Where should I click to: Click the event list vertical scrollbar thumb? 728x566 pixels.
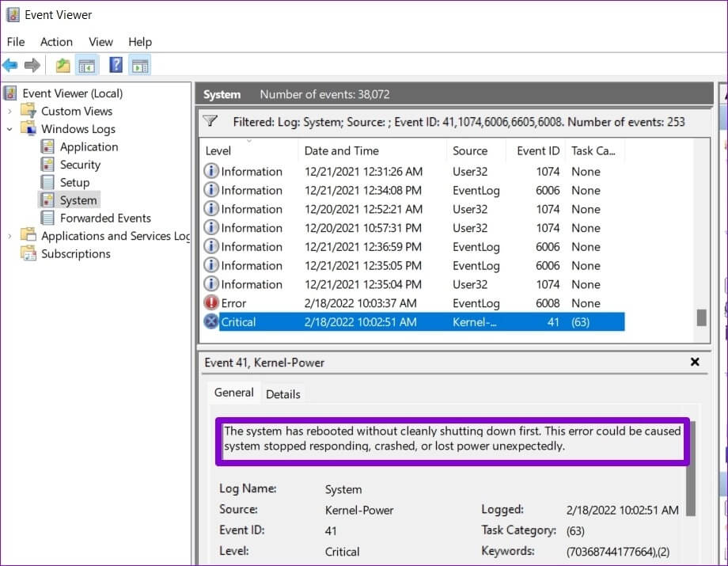click(701, 317)
